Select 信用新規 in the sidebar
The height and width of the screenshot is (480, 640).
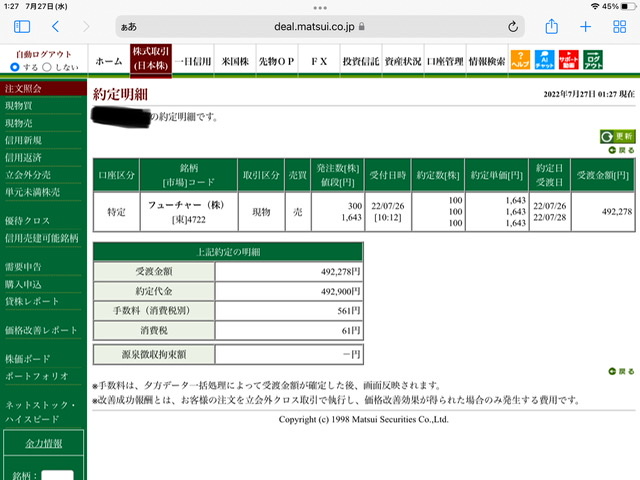(x=23, y=140)
